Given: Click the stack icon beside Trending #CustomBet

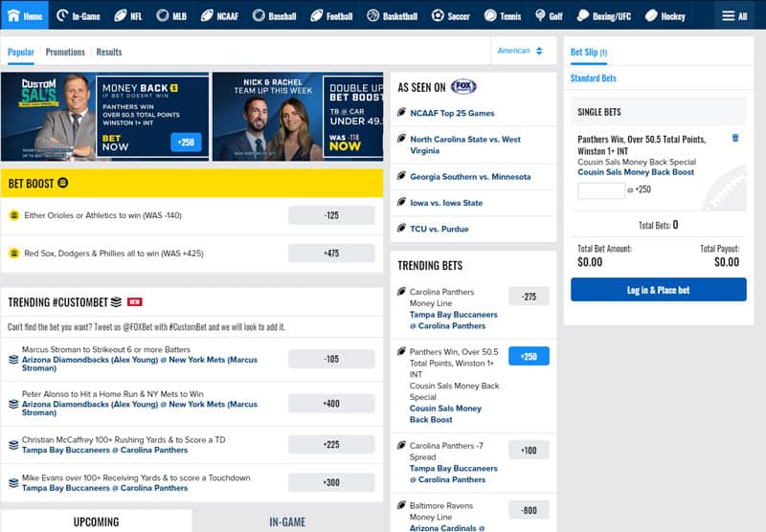Looking at the screenshot, I should coord(116,302).
